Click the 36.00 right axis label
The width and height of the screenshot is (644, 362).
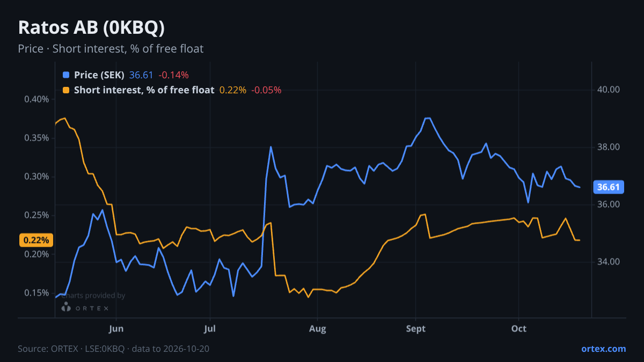[609, 204]
